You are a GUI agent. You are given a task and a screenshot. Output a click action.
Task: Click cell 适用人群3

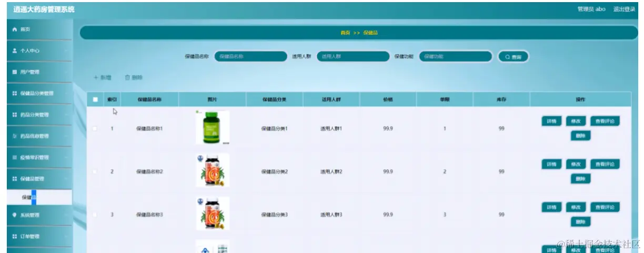331,215
